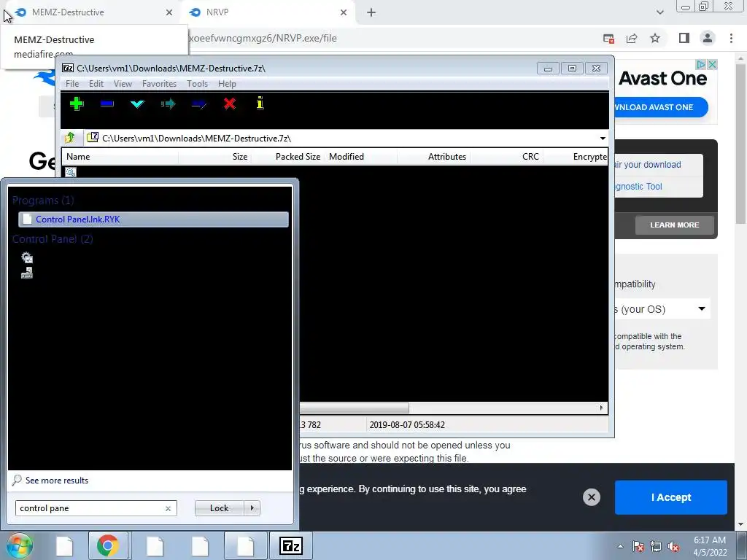
Task: Close the Avast ad with X icon
Action: click(x=712, y=64)
